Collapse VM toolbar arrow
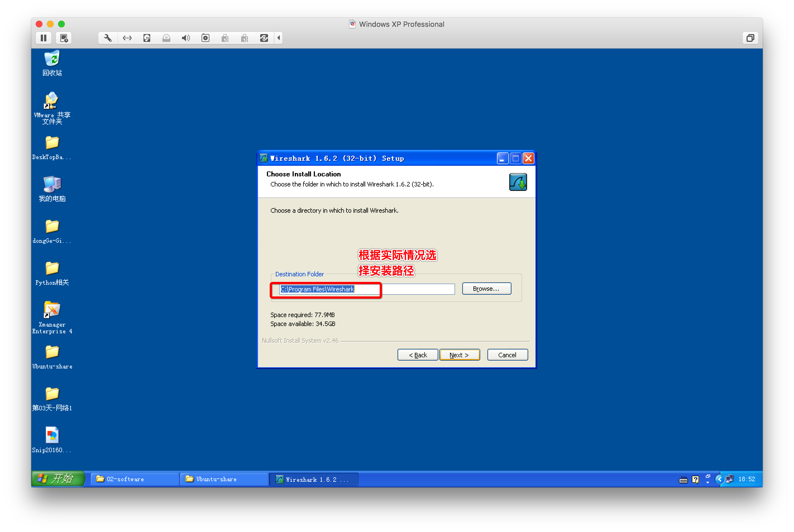794x532 pixels. (x=279, y=38)
